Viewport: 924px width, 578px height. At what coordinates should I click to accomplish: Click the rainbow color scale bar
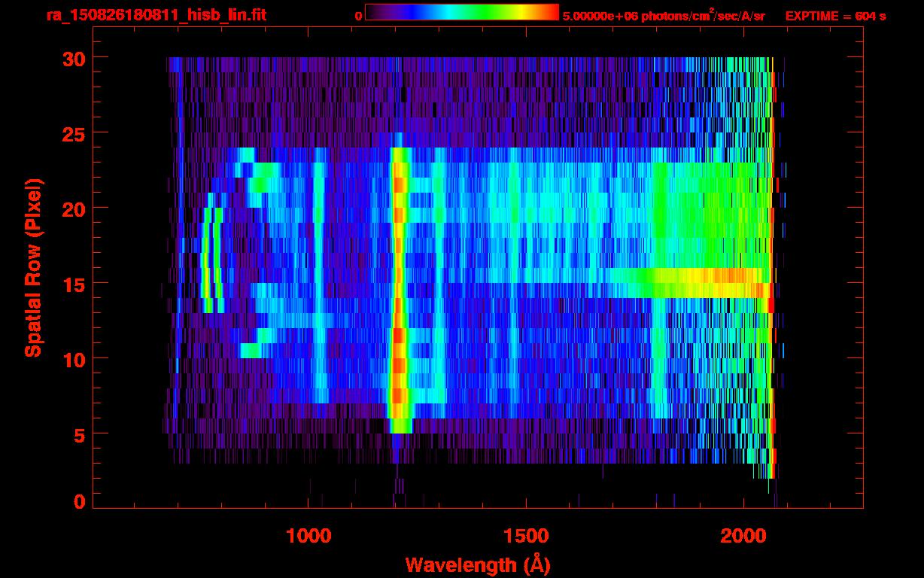(x=461, y=12)
